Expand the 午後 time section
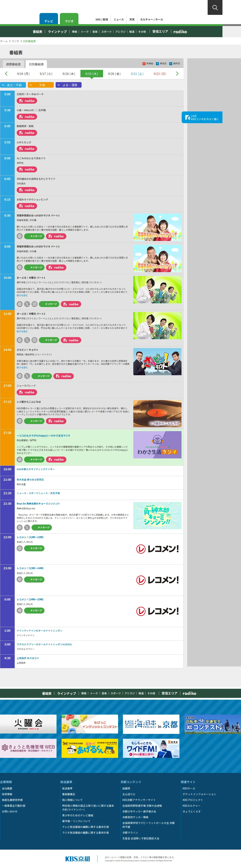 [41, 85]
